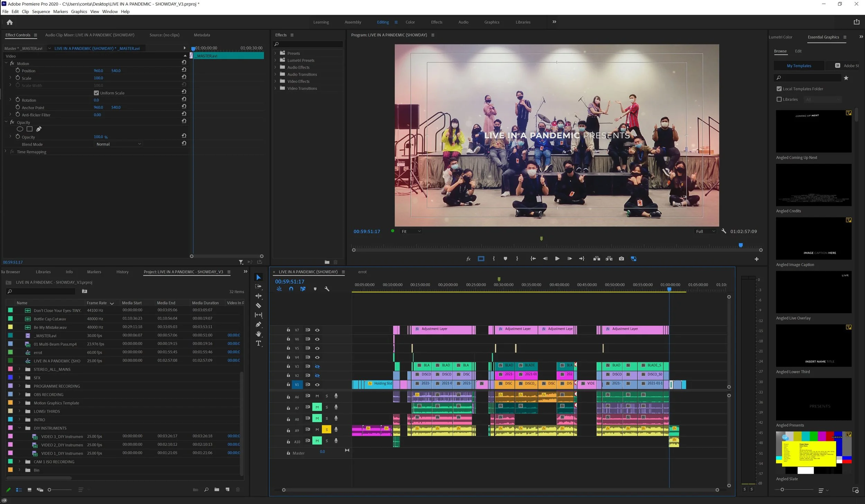Show track output for V3 with the eye icon
The image size is (865, 504).
317,366
